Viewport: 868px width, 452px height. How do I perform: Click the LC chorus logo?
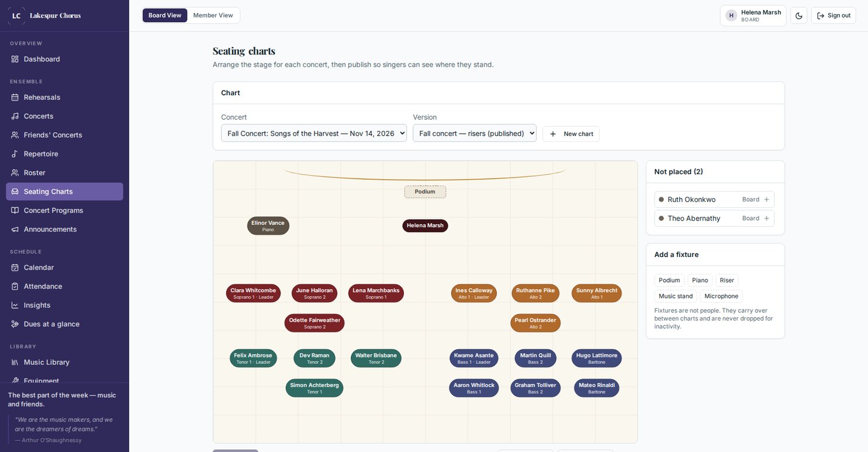point(16,16)
